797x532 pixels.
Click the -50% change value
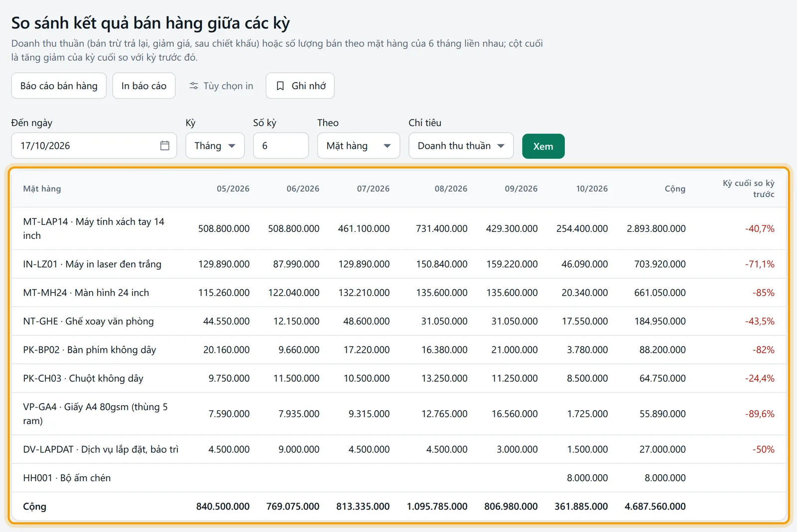coord(764,449)
